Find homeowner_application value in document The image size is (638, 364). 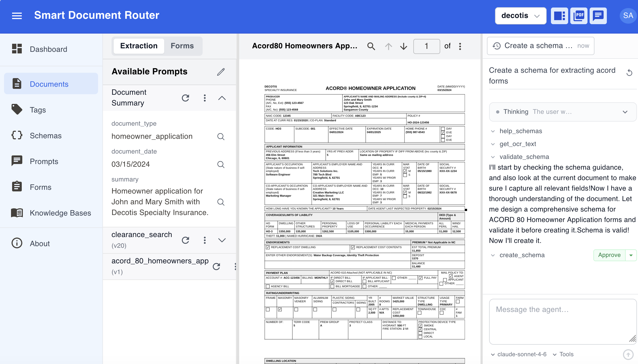click(x=221, y=137)
